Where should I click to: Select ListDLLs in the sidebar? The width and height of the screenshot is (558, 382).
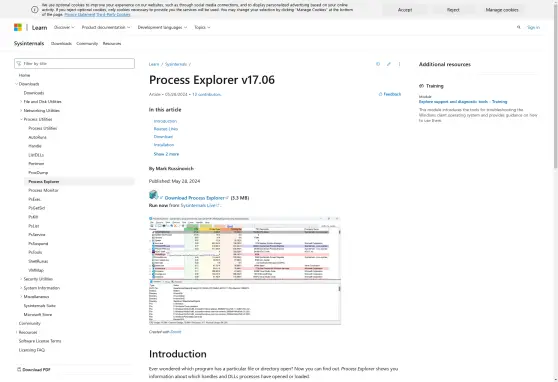(x=36, y=155)
